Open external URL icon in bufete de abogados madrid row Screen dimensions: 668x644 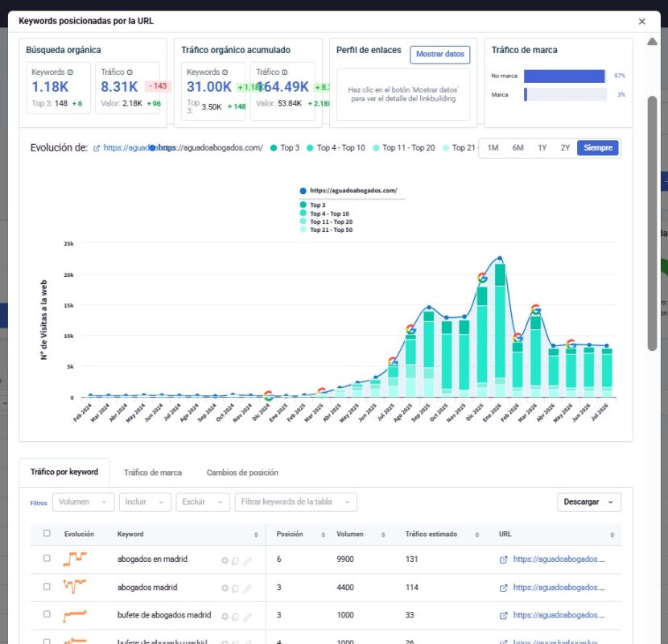click(503, 616)
